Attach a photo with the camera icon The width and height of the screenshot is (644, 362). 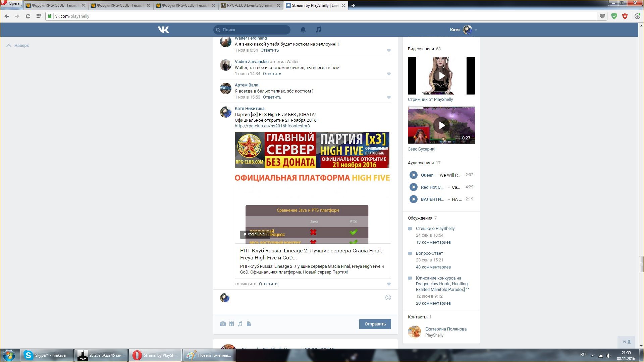tap(223, 324)
